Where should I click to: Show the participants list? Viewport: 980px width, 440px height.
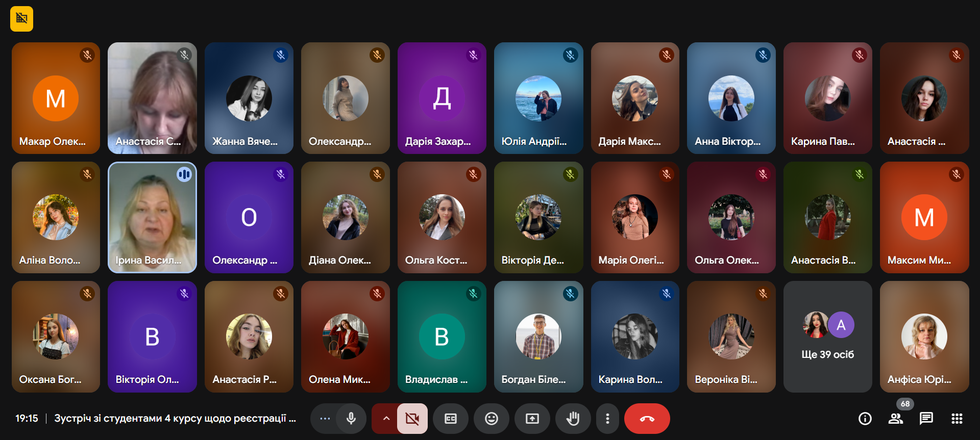pos(895,419)
